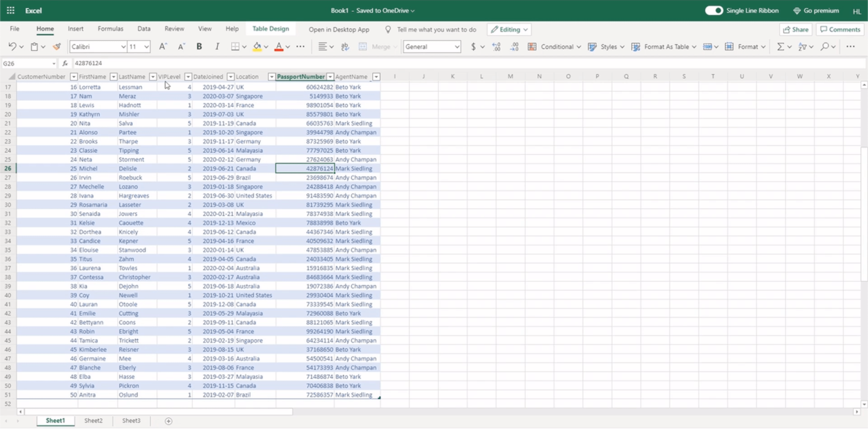The height and width of the screenshot is (429, 868).
Task: Switch to the Sheet3 tab
Action: (131, 421)
